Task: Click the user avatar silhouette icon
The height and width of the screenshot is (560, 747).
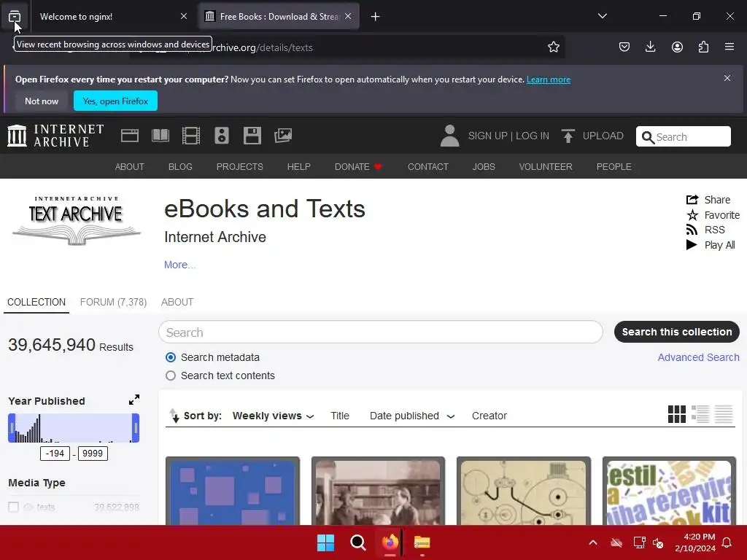Action: pos(449,136)
